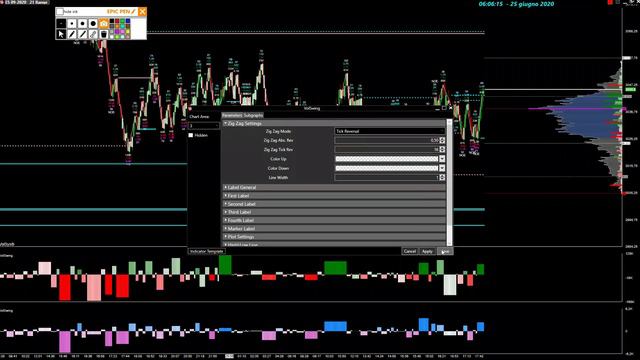Click the Zig Zag Abs. Rev value field
Screen dimensions: 640x360
[387, 140]
